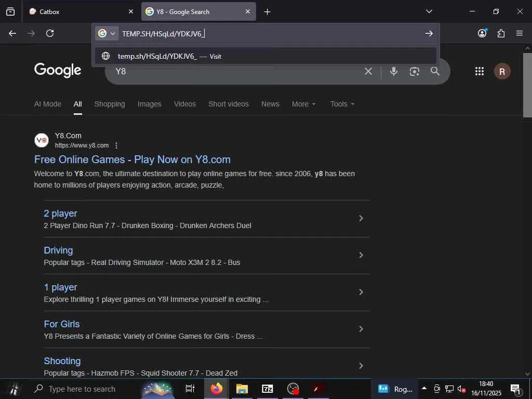Open OBS Studio from the taskbar
Image resolution: width=532 pixels, height=399 pixels.
point(293,389)
